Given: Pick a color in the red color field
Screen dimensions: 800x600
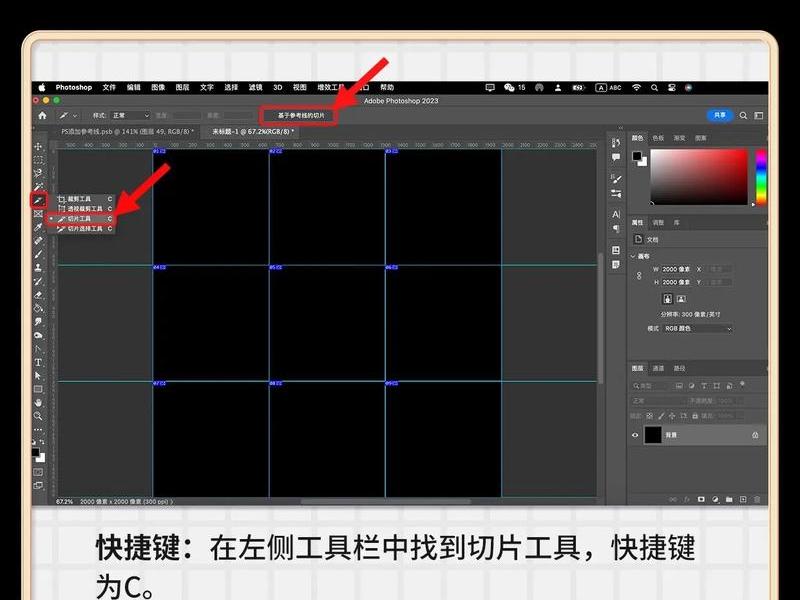Looking at the screenshot, I should pyautogui.click(x=699, y=177).
